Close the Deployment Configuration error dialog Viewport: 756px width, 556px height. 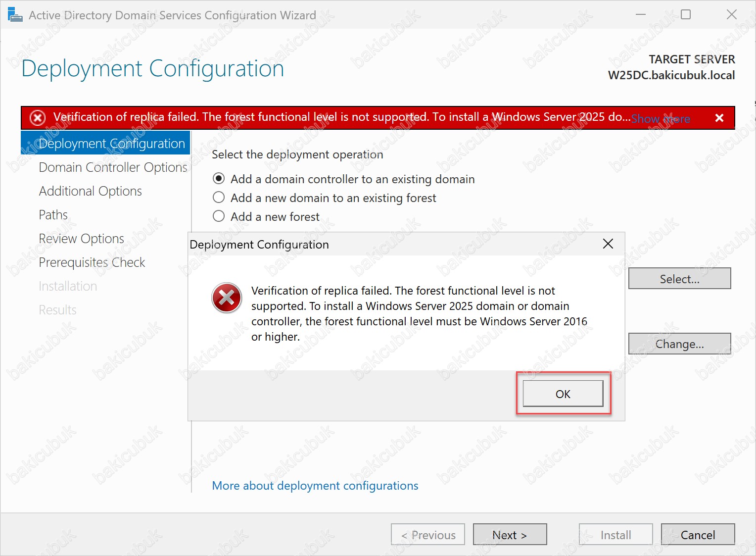click(x=608, y=244)
